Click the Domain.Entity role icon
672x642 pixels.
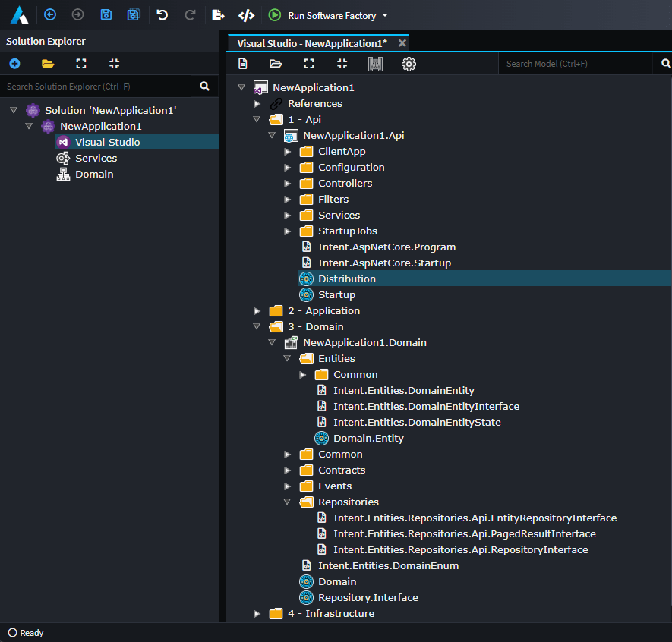(321, 438)
